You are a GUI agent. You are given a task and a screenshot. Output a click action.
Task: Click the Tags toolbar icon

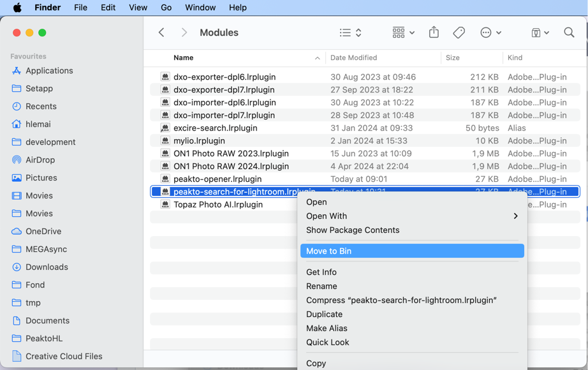pyautogui.click(x=459, y=33)
